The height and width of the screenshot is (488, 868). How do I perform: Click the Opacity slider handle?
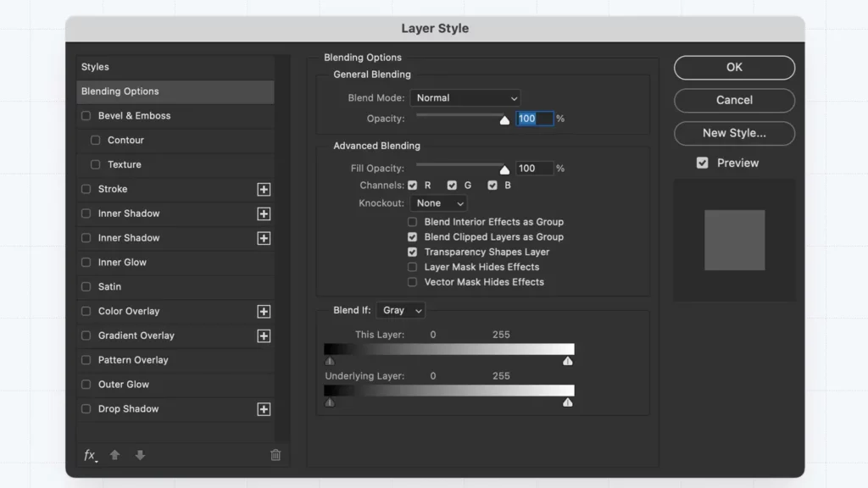click(x=504, y=120)
